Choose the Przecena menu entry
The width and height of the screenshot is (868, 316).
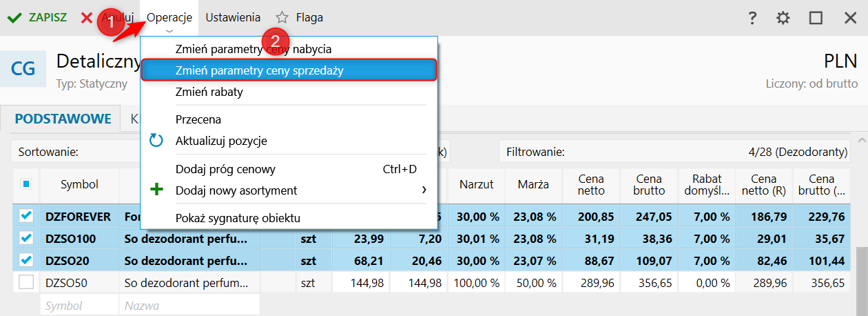198,119
